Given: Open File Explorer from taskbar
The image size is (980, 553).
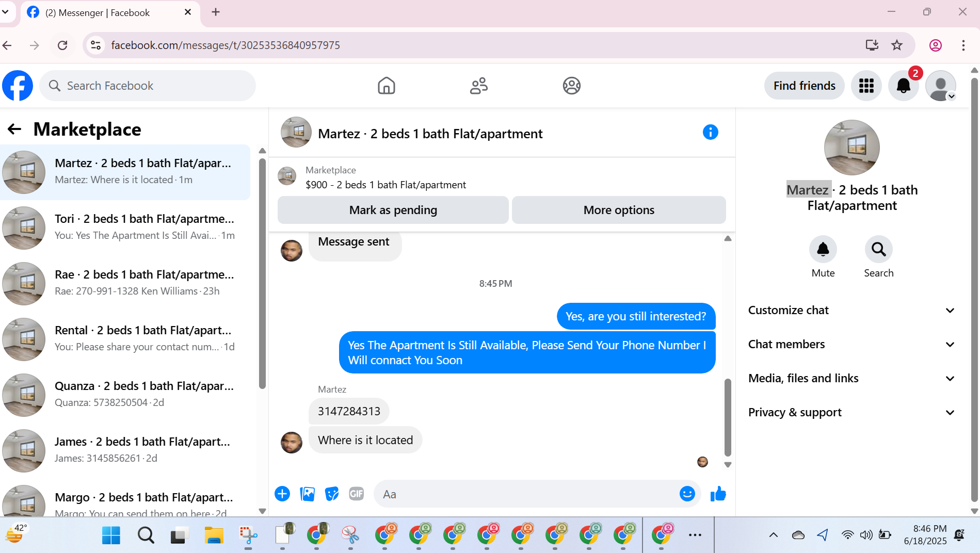Looking at the screenshot, I should click(214, 535).
